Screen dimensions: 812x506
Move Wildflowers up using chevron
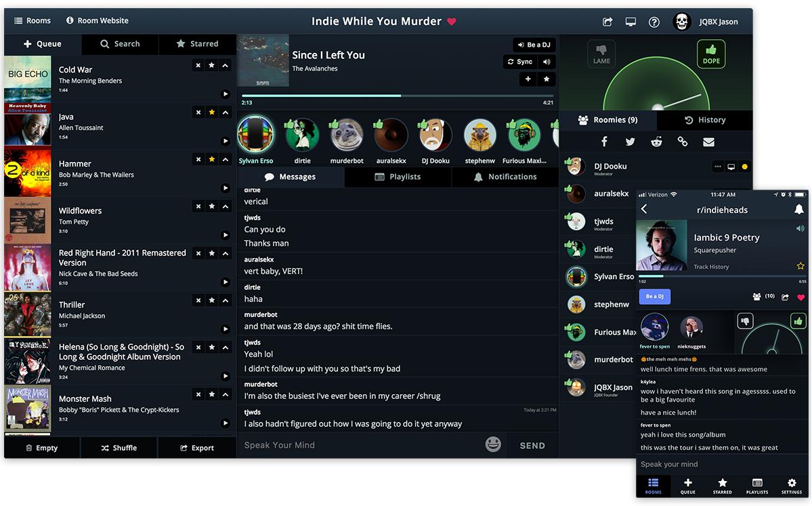coord(226,206)
